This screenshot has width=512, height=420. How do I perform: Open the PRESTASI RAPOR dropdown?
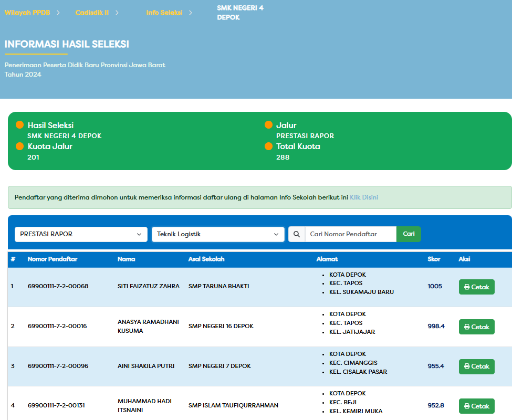point(81,234)
